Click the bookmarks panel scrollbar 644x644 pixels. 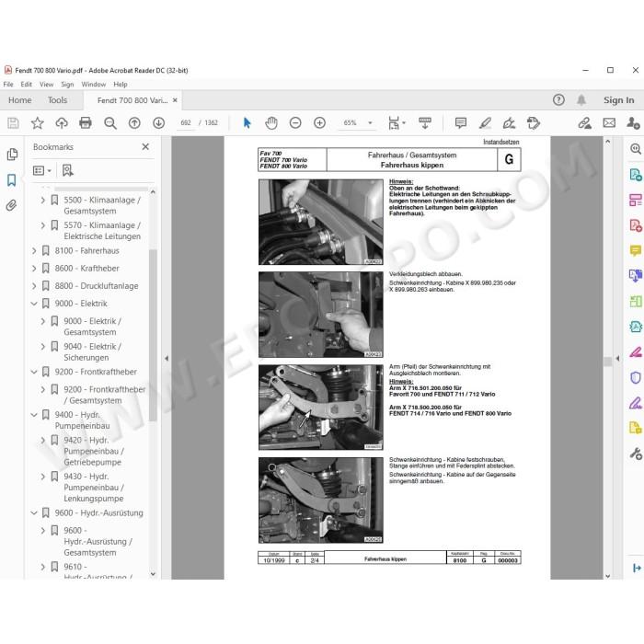click(x=153, y=335)
